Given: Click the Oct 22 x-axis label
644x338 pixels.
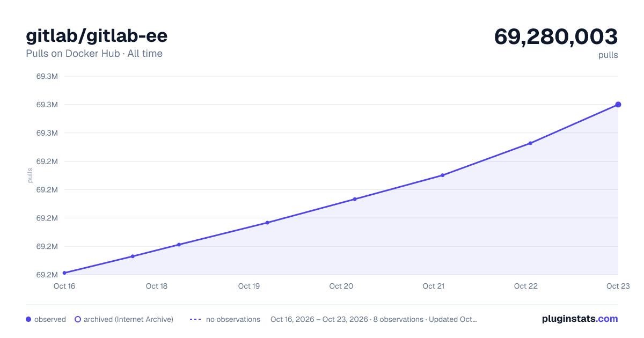Looking at the screenshot, I should [x=526, y=286].
